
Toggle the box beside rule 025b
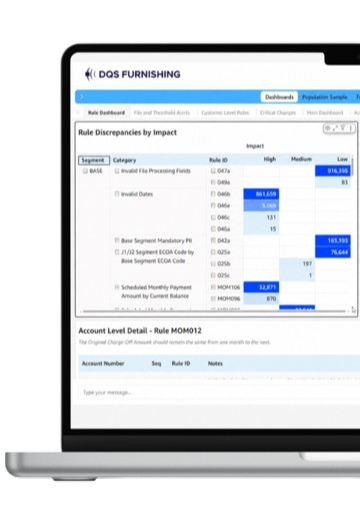[x=213, y=264]
